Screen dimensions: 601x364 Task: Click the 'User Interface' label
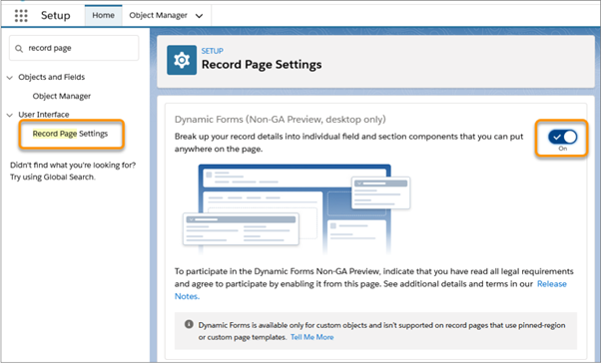point(44,115)
